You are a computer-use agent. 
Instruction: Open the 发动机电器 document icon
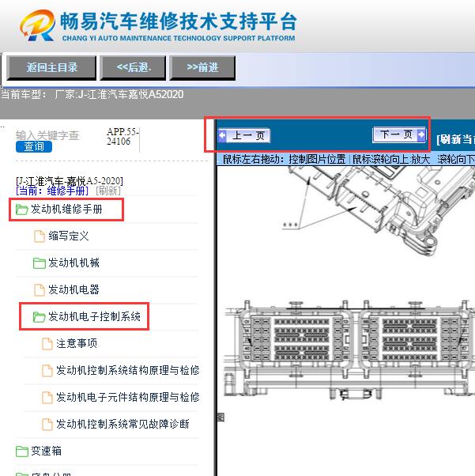[40, 290]
